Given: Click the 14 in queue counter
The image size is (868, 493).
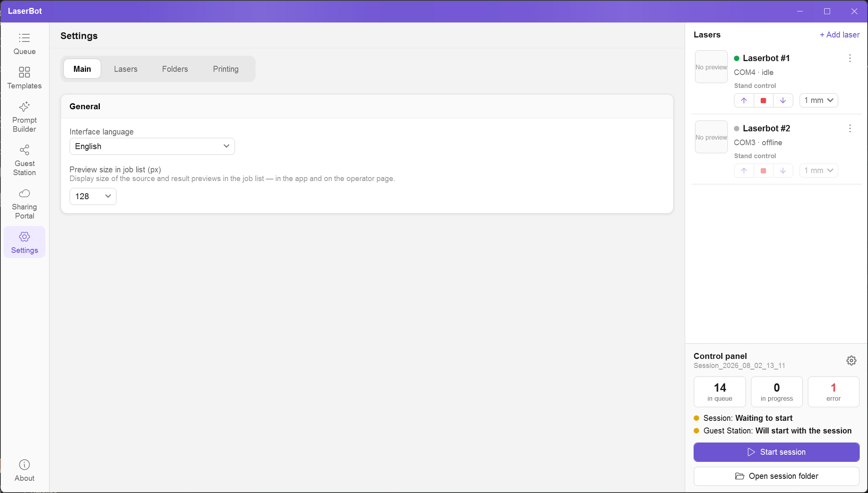Looking at the screenshot, I should [x=720, y=392].
